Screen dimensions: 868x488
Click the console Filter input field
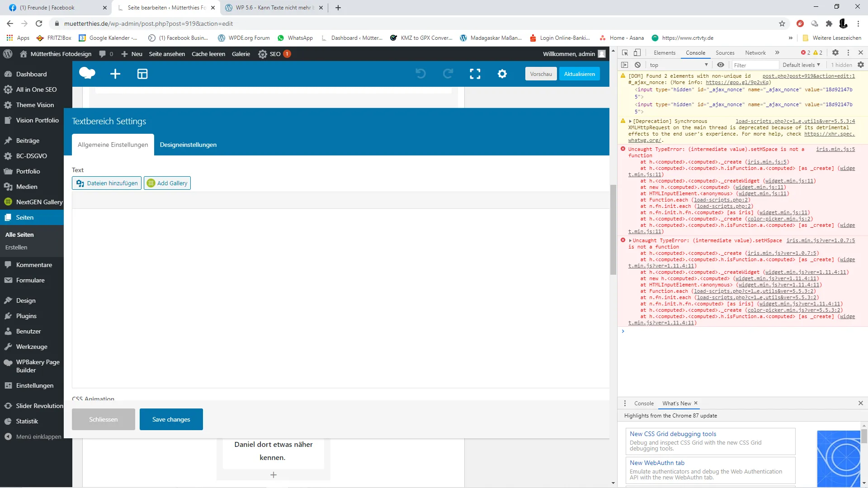coord(755,65)
